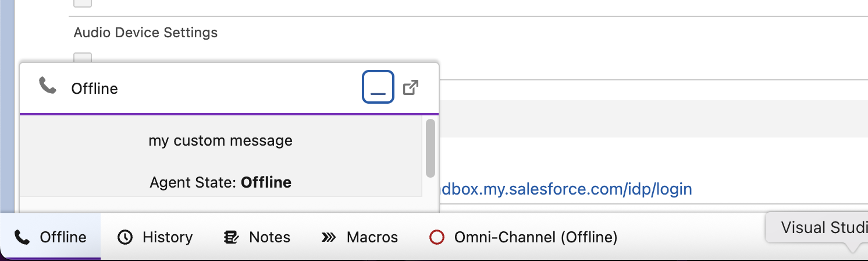
Task: Select the Offline label in the utility bar
Action: pos(63,237)
